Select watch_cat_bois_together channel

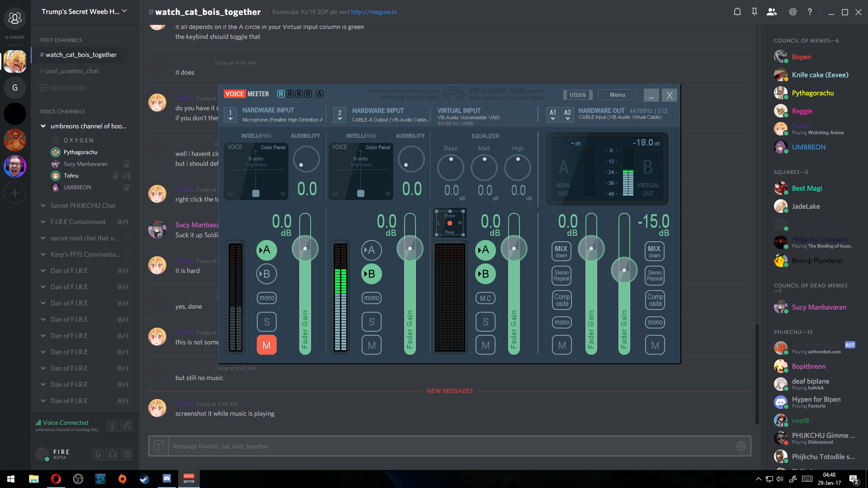[81, 55]
